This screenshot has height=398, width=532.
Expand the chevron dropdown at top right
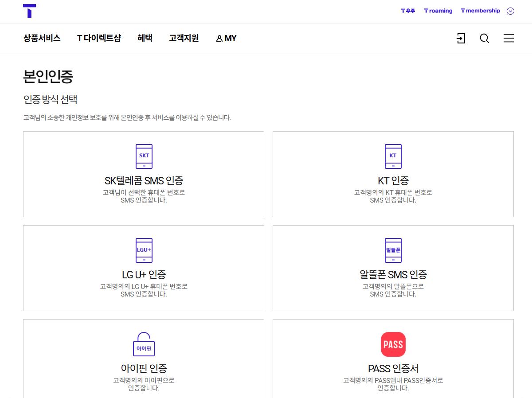510,11
